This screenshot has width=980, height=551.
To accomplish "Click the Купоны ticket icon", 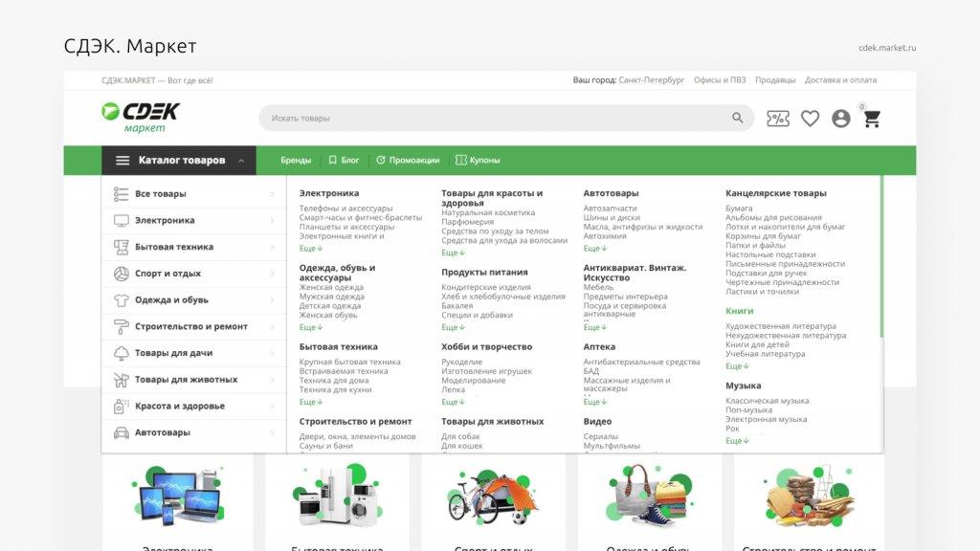I will 460,160.
